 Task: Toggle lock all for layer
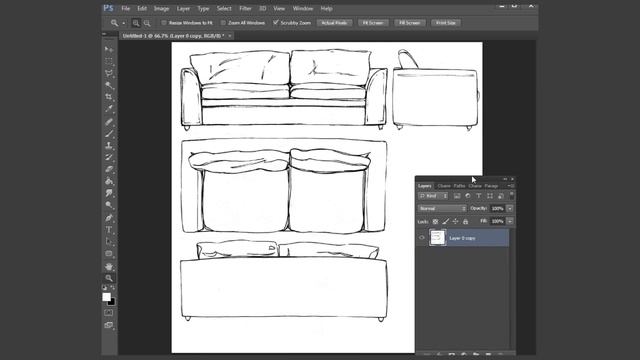coord(465,222)
